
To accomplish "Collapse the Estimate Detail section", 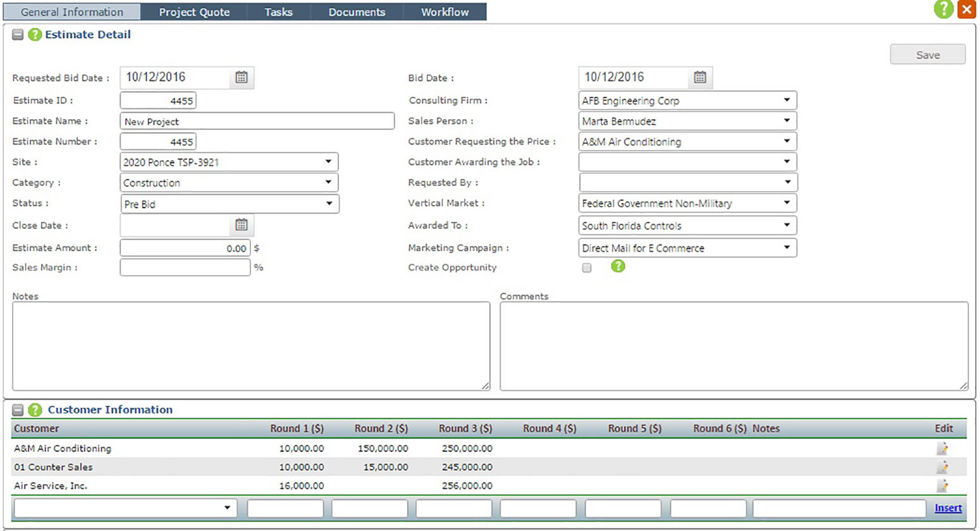I will [x=18, y=35].
